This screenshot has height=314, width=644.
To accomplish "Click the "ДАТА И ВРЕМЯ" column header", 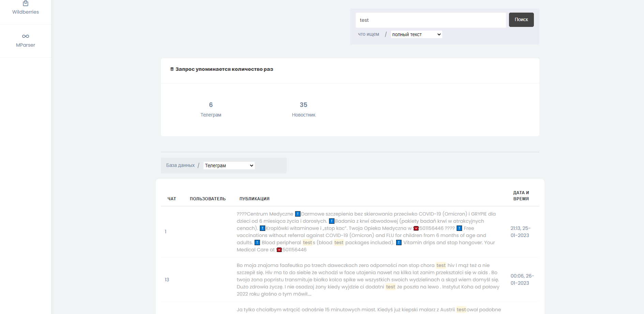I will click(521, 196).
